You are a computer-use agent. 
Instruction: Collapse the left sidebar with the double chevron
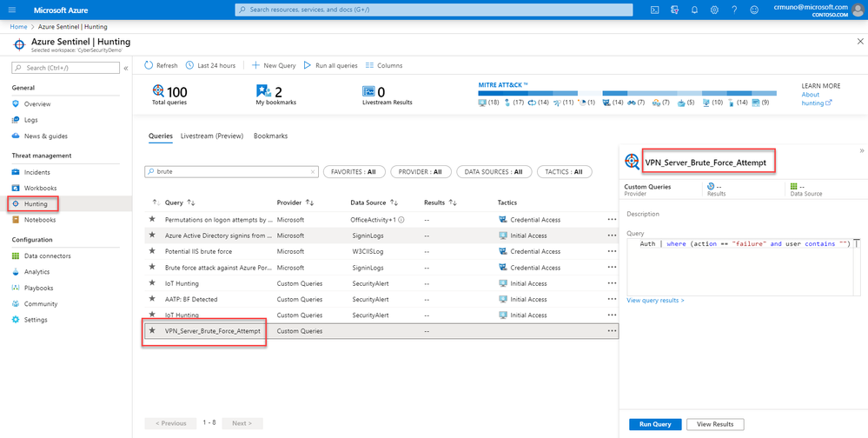click(126, 68)
